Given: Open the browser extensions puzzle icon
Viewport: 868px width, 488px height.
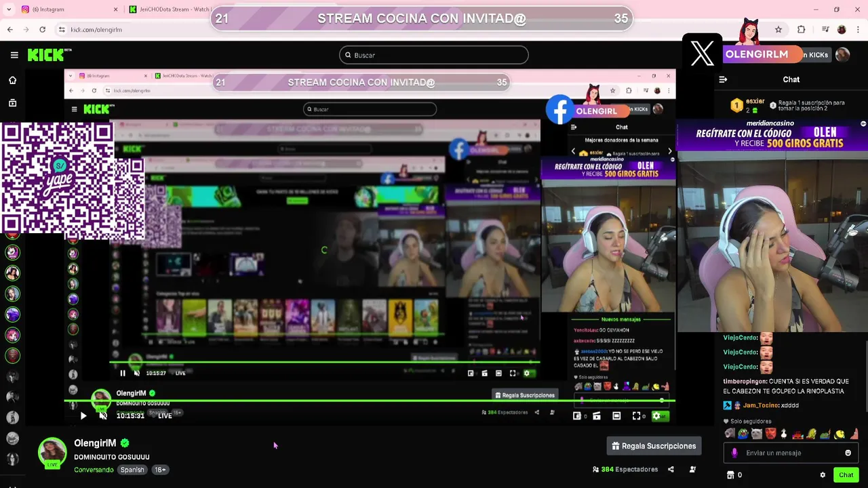Looking at the screenshot, I should [802, 30].
